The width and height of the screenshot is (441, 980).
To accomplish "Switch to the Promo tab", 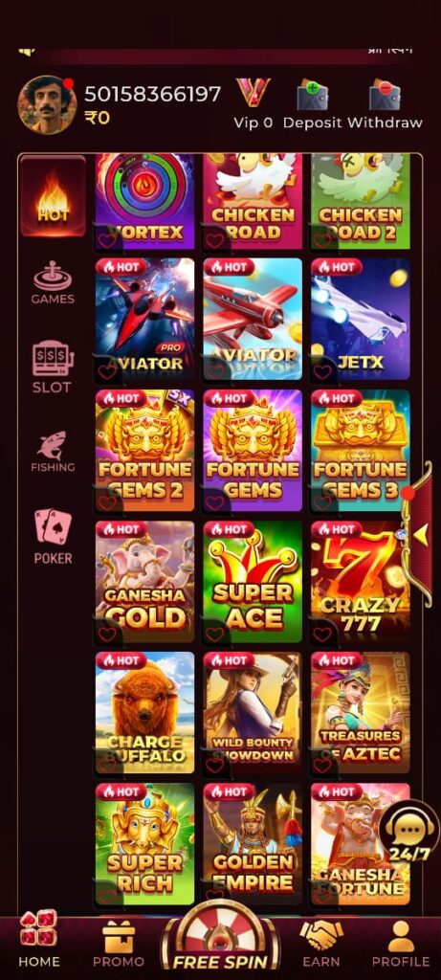I will coord(119,943).
